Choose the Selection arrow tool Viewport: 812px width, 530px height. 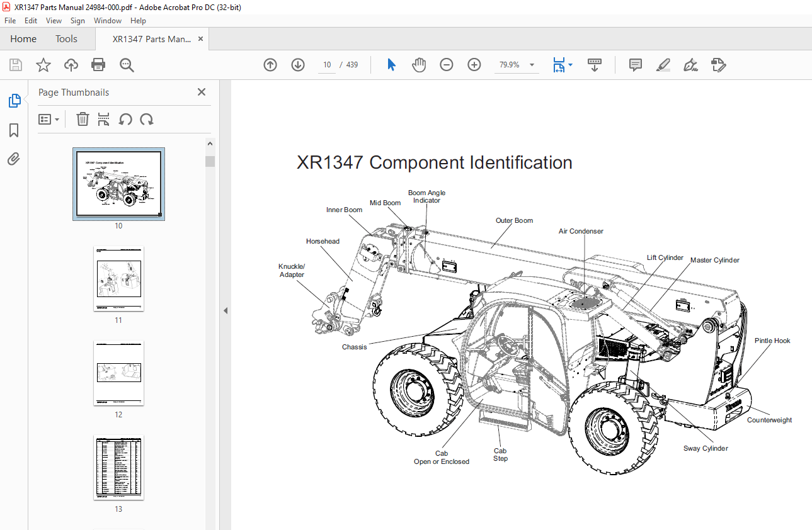(391, 65)
